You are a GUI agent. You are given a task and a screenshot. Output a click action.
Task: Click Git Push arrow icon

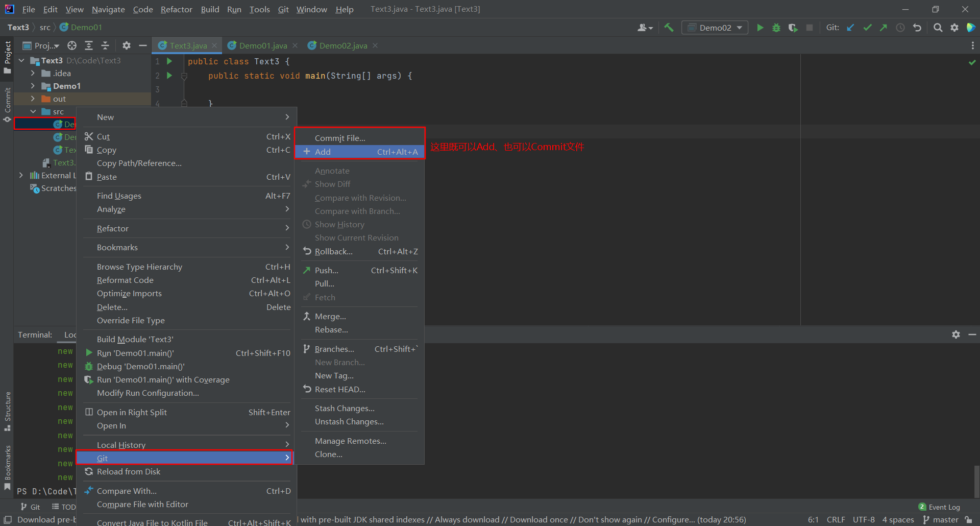point(884,28)
